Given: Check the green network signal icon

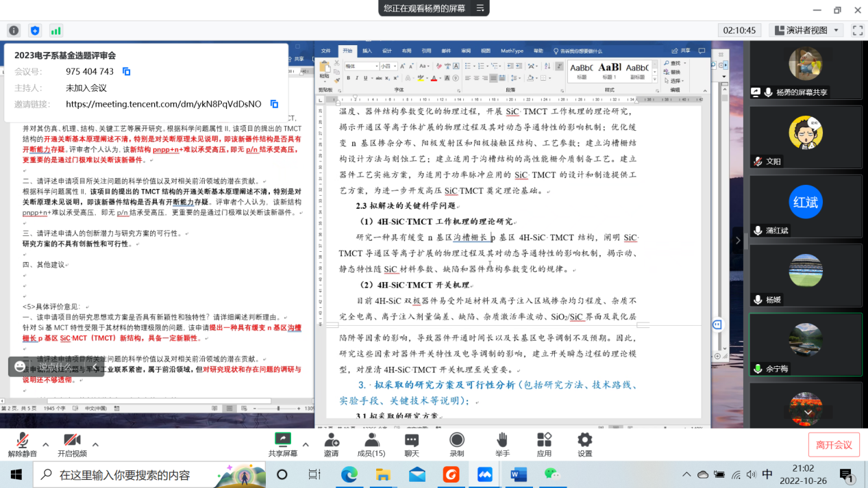Looking at the screenshot, I should tap(55, 31).
